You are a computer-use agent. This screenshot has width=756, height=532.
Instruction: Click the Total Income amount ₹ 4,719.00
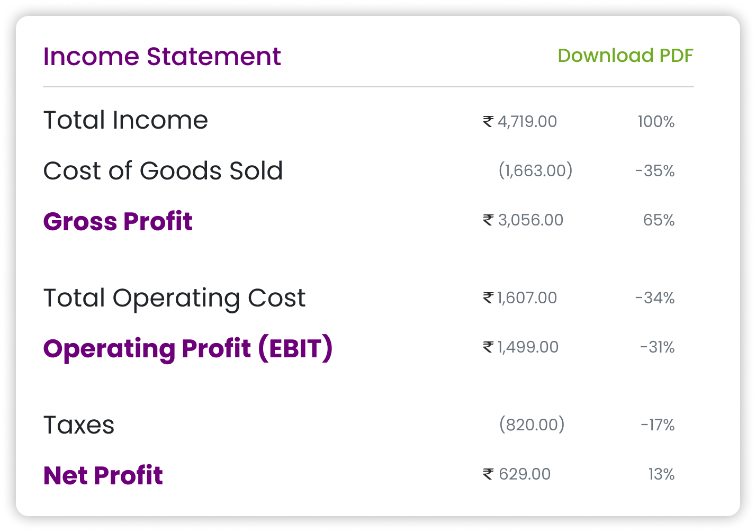pyautogui.click(x=520, y=122)
